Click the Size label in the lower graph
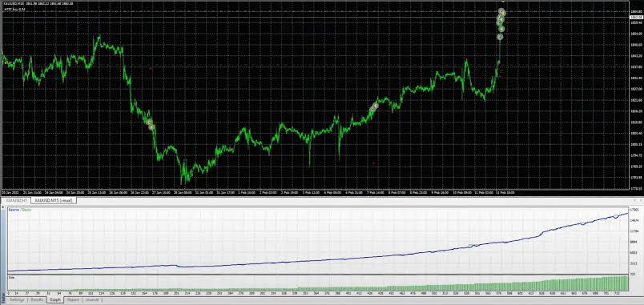The width and height of the screenshot is (644, 305). pyautogui.click(x=11, y=278)
